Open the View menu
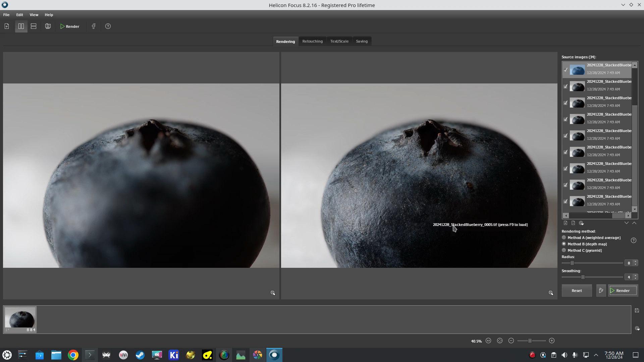This screenshot has width=644, height=362. tap(34, 15)
